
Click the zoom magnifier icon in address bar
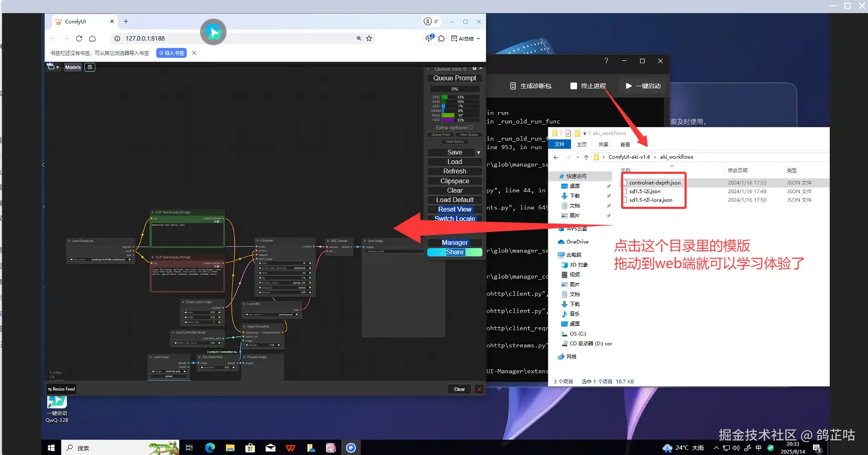[359, 38]
